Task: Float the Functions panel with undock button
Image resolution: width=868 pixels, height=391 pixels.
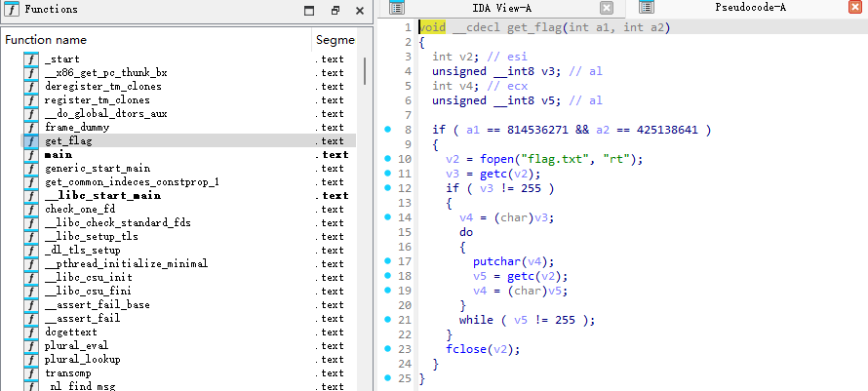Action: [x=334, y=11]
